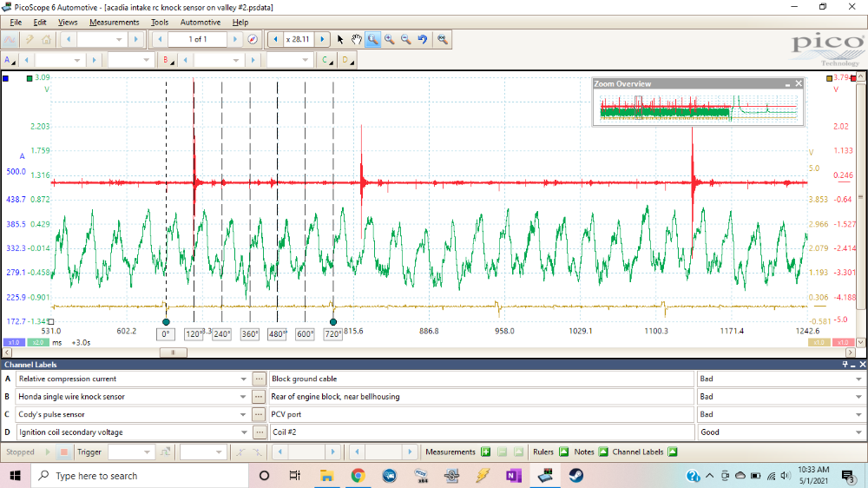868x488 pixels.
Task: Expand Channel B label dropdown Honda knock sensor
Action: click(x=243, y=397)
